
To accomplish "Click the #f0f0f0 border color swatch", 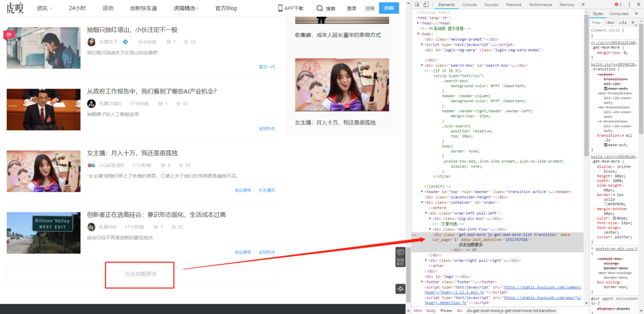I will [x=607, y=204].
